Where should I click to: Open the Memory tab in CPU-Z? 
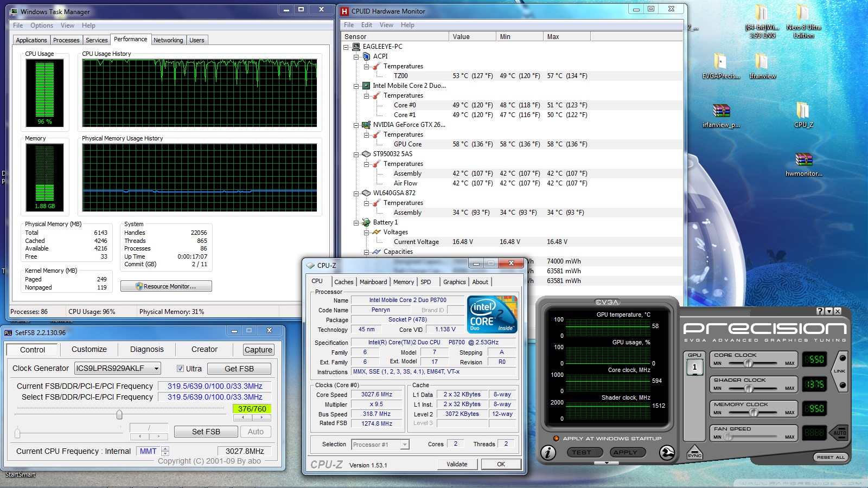[x=404, y=282]
